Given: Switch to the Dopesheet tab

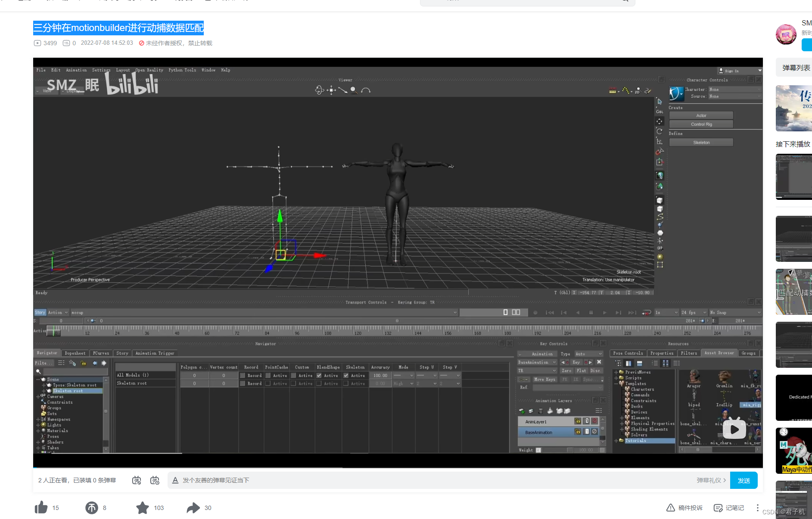Looking at the screenshot, I should pos(75,353).
